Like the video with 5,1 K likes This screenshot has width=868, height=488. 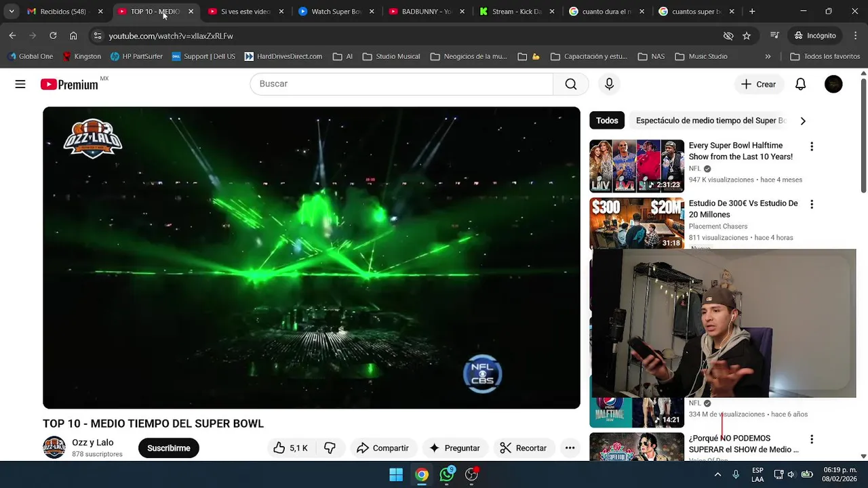(x=290, y=448)
